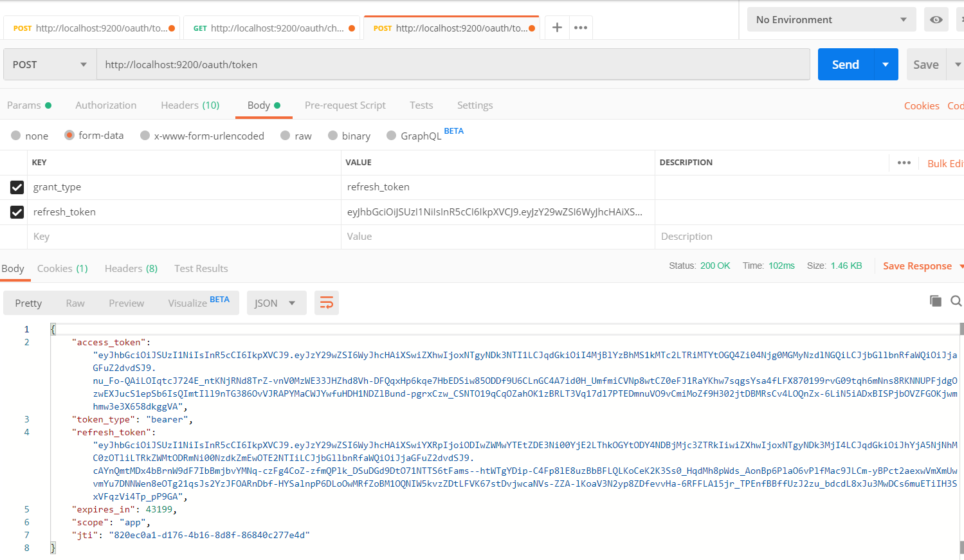
Task: Click the request URL field
Action: pyautogui.click(x=453, y=64)
